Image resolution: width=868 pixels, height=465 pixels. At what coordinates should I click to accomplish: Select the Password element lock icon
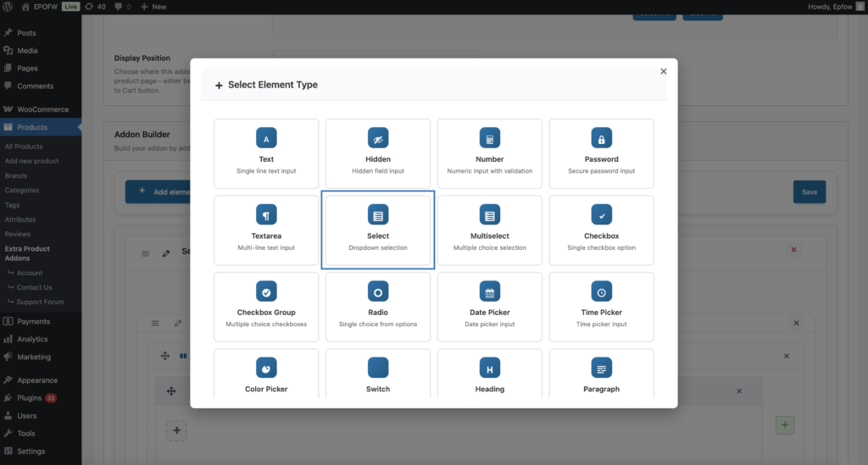click(x=601, y=138)
